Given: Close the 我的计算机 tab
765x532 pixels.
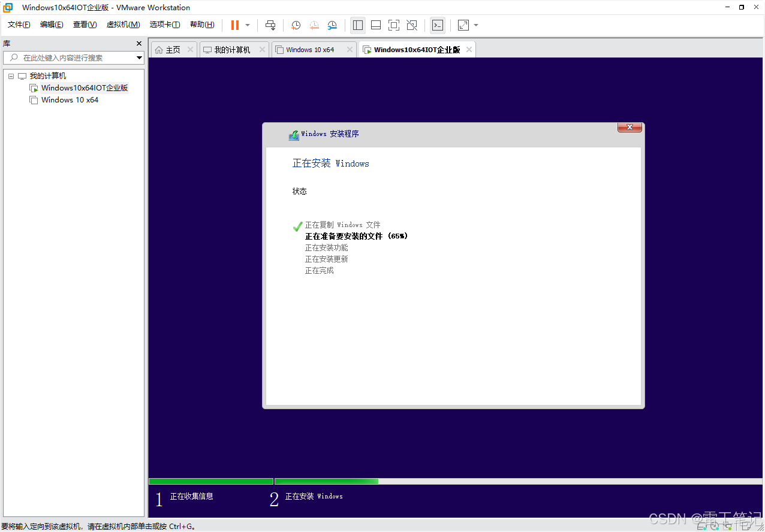Looking at the screenshot, I should (x=262, y=50).
